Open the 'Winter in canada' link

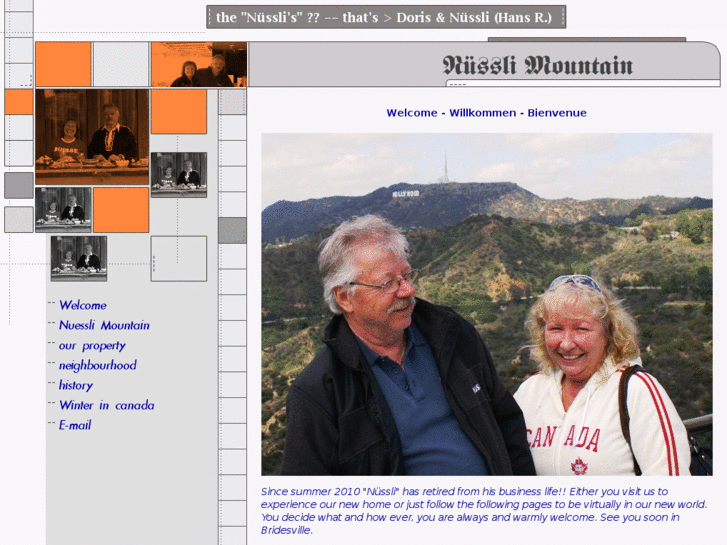107,405
